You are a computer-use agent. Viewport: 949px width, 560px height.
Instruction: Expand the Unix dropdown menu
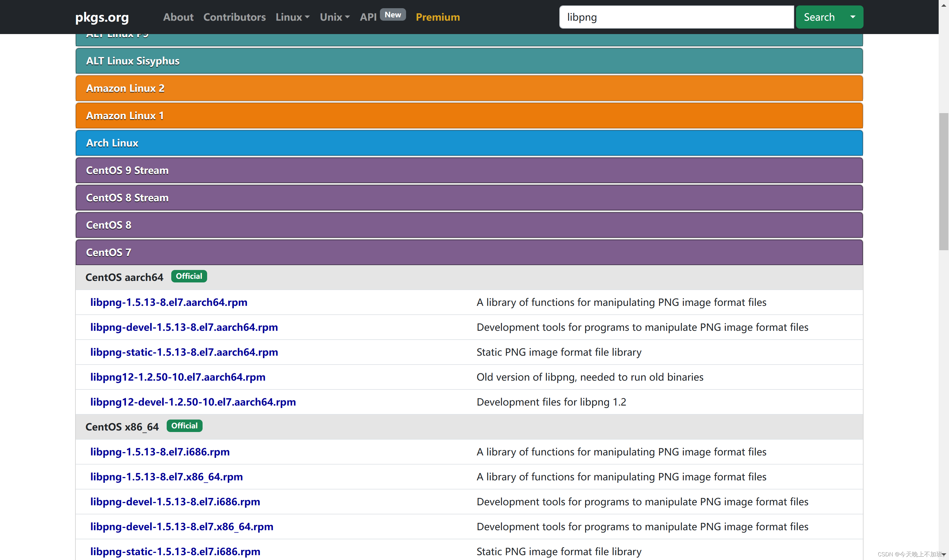pyautogui.click(x=335, y=17)
